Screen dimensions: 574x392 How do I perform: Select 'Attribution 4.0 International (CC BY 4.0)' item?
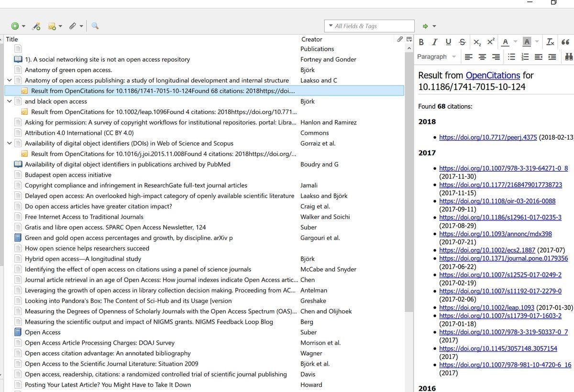pyautogui.click(x=79, y=133)
